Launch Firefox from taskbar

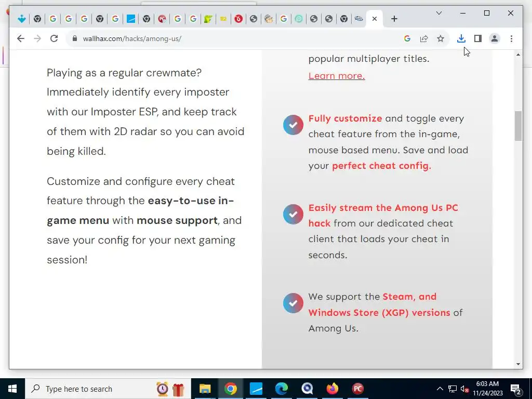pyautogui.click(x=332, y=389)
